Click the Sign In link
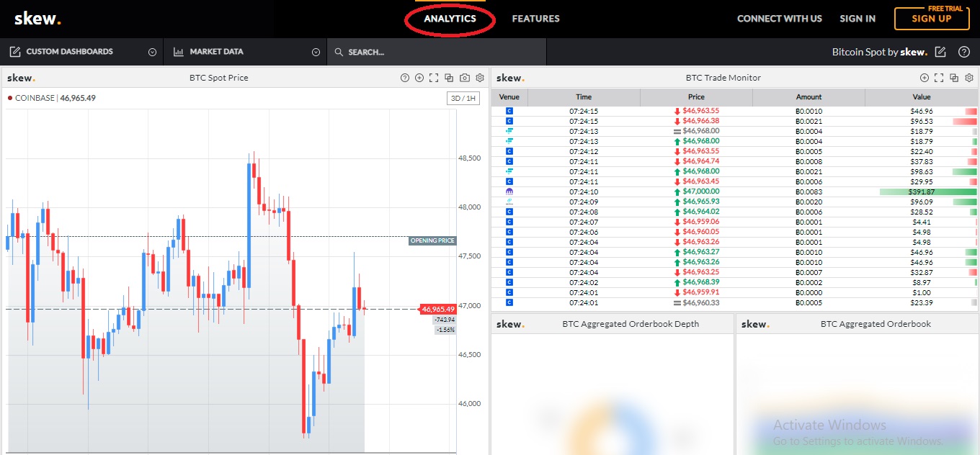Screen dimensions: 980x455 point(857,19)
